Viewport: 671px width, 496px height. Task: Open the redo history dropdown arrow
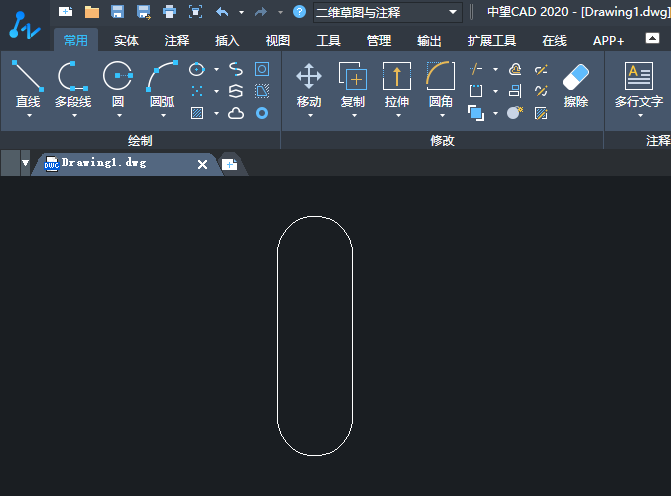point(280,12)
